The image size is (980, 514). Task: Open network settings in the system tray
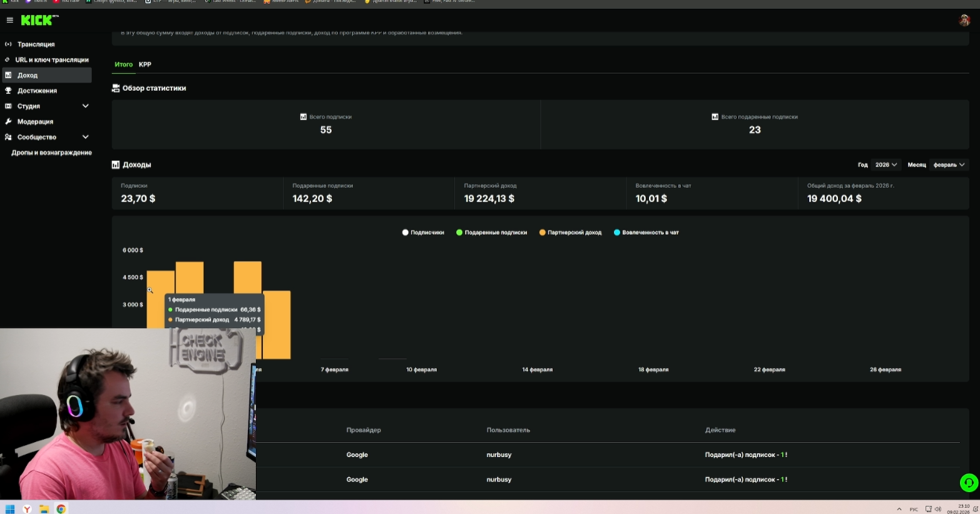point(929,509)
